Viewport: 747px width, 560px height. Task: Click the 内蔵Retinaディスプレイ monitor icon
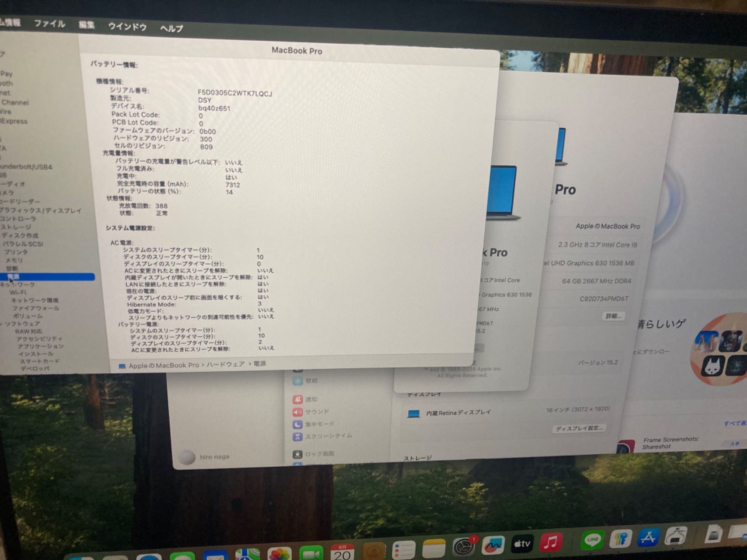click(x=413, y=414)
